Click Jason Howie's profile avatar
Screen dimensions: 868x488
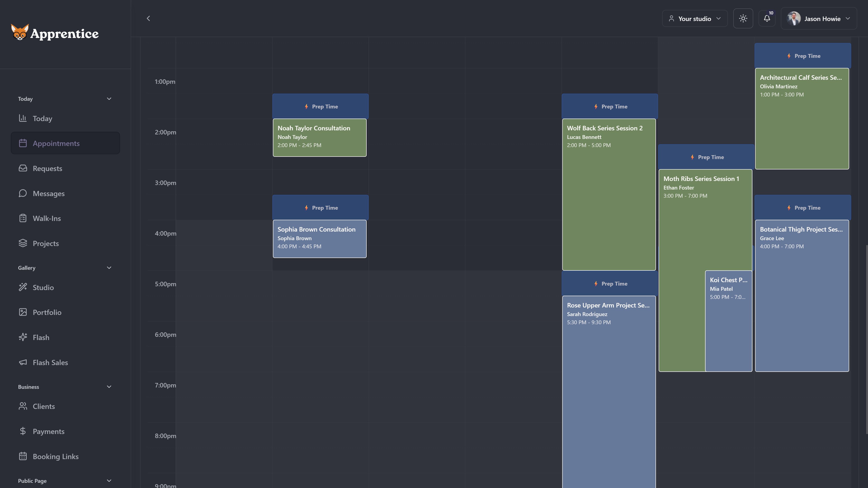794,19
